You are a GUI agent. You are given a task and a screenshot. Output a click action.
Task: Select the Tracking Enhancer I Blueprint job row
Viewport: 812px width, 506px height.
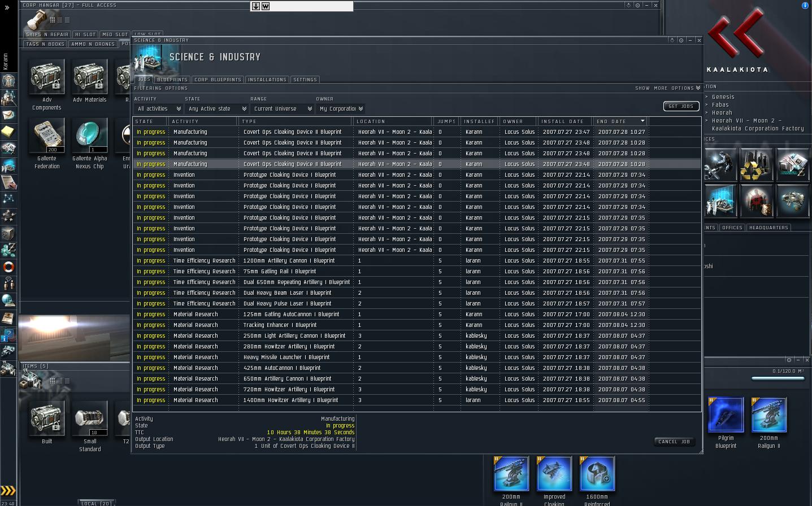click(x=417, y=325)
